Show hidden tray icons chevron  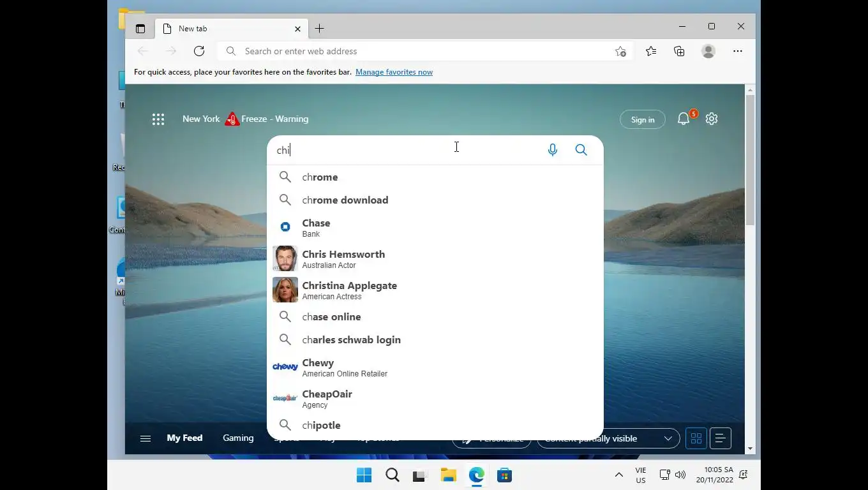click(618, 475)
